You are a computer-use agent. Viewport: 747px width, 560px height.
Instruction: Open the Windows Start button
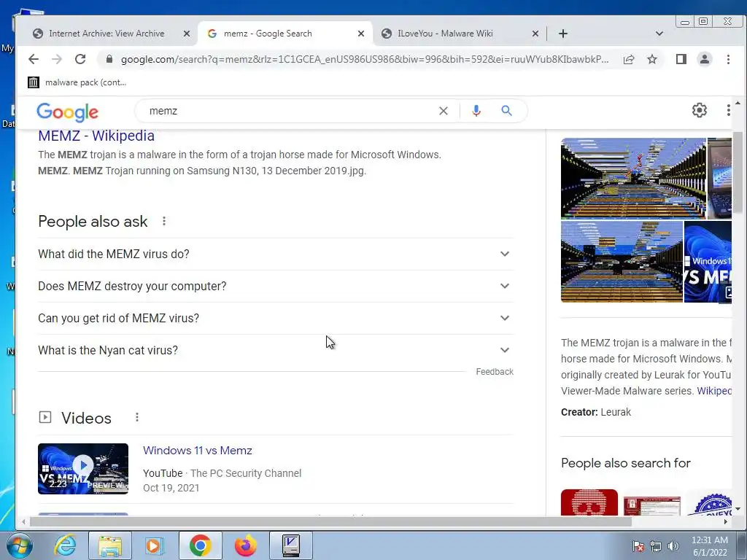pyautogui.click(x=19, y=545)
